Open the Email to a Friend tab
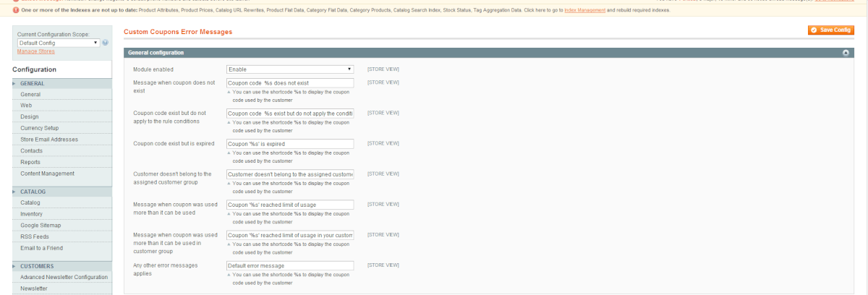The height and width of the screenshot is (295, 868). pyautogui.click(x=61, y=248)
